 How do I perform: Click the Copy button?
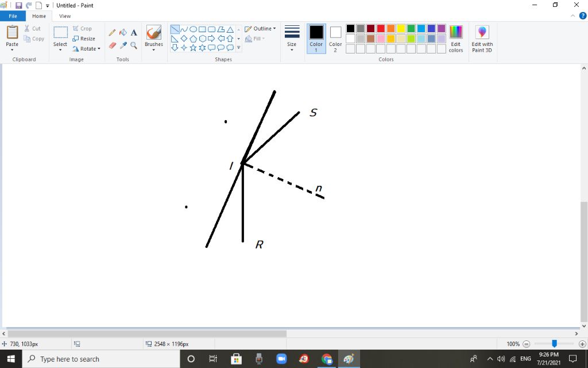pyautogui.click(x=34, y=39)
